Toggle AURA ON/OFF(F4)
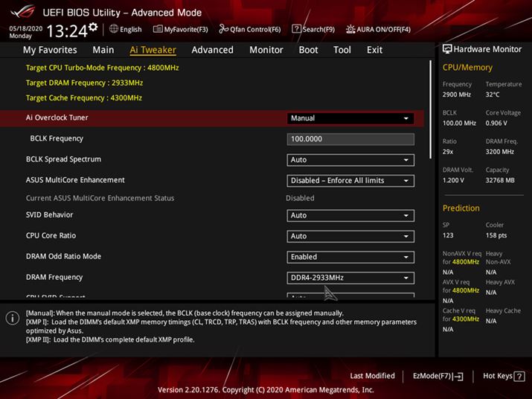Viewport: 532px width, 399px height. (378, 30)
